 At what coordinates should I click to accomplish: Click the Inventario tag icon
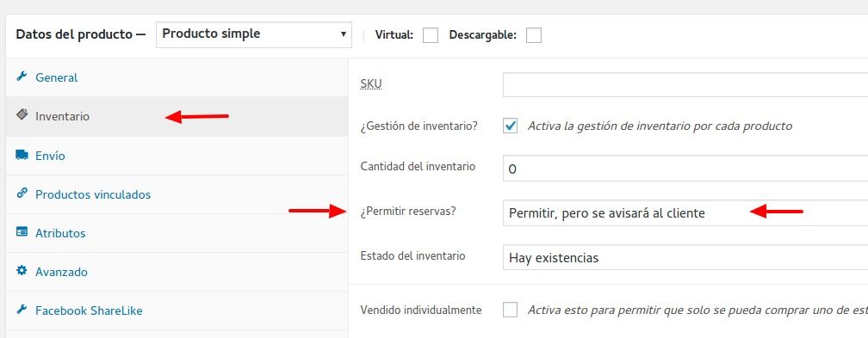click(22, 114)
